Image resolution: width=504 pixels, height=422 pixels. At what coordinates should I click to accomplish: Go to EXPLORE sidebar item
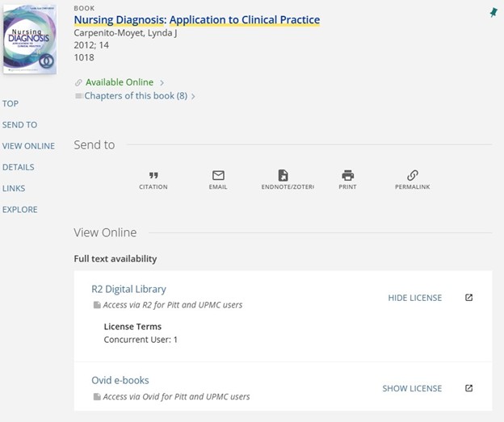[20, 210]
